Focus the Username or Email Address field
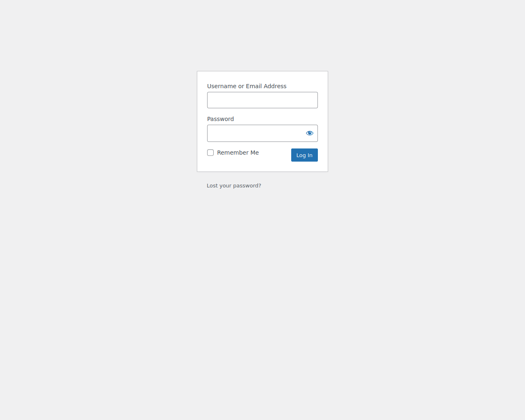This screenshot has width=525, height=420. [x=262, y=100]
